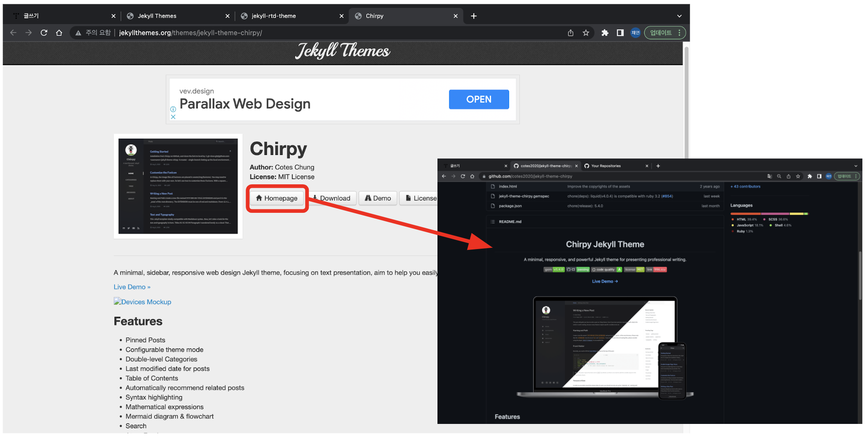Screen dimensions: 868x436
Task: Close the Jekyll Themes tab
Action: (x=228, y=16)
